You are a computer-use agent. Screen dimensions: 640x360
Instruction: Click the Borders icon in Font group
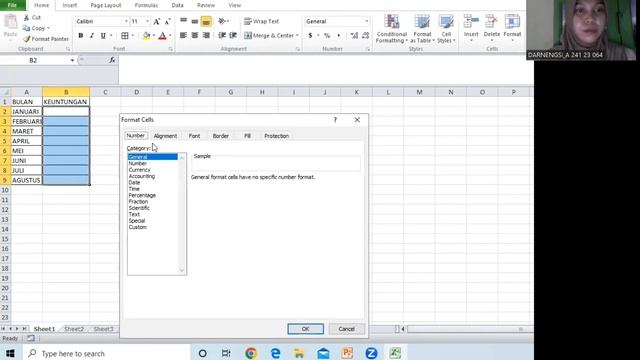point(125,36)
